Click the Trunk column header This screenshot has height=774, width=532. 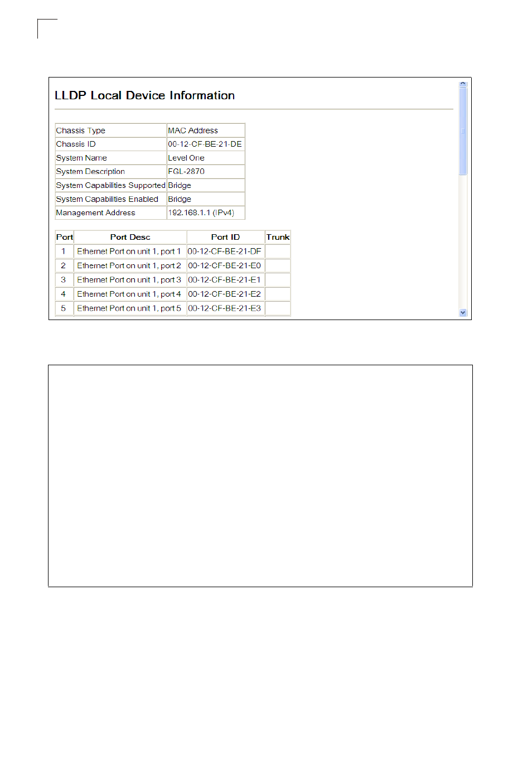click(278, 237)
